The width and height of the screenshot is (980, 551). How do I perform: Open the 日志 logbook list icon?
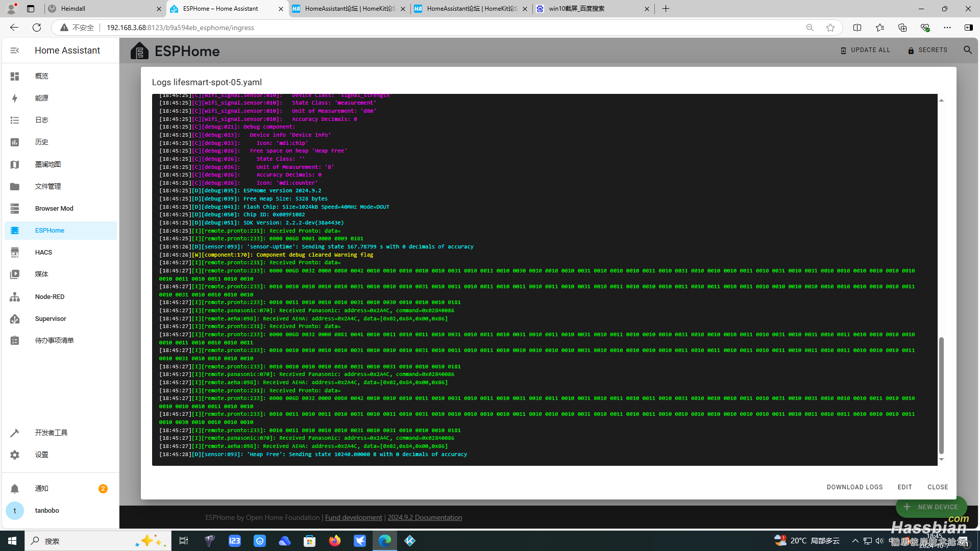15,120
